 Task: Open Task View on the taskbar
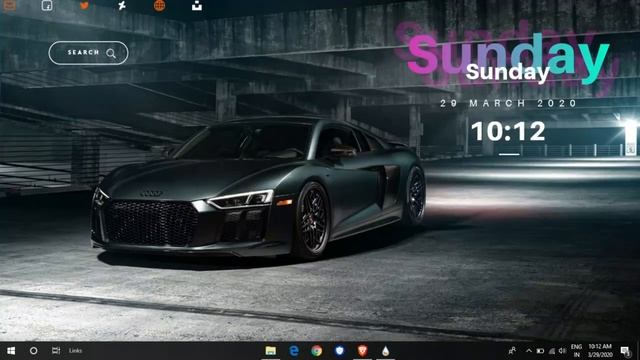(x=56, y=351)
